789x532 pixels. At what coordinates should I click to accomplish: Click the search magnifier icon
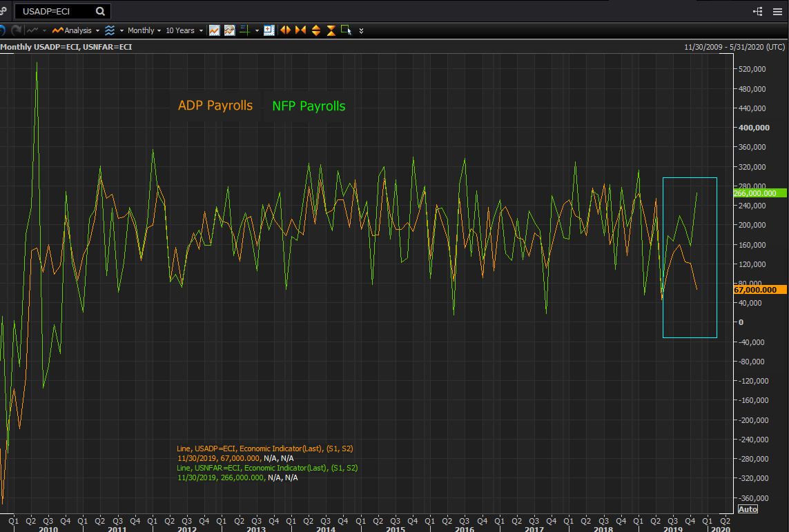pyautogui.click(x=101, y=12)
